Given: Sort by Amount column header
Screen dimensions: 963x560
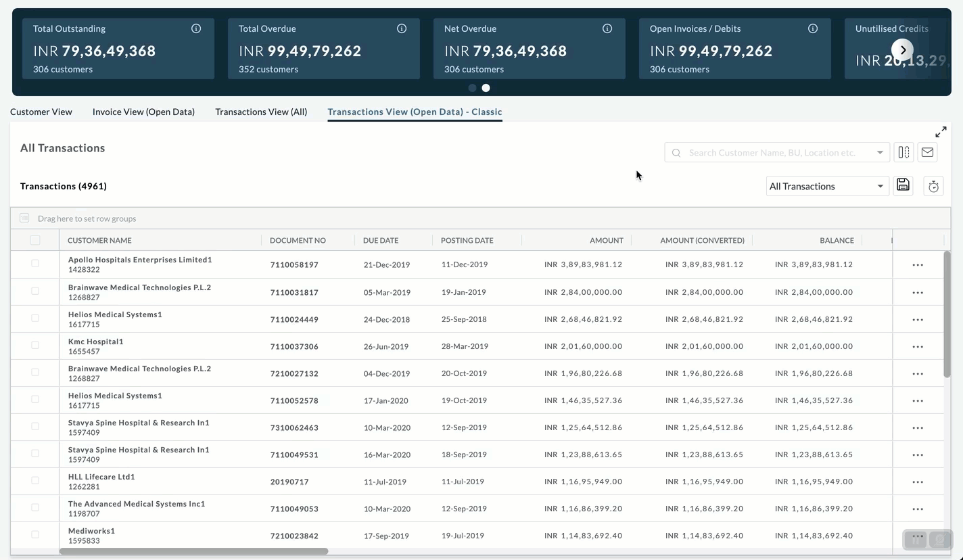Looking at the screenshot, I should [607, 240].
